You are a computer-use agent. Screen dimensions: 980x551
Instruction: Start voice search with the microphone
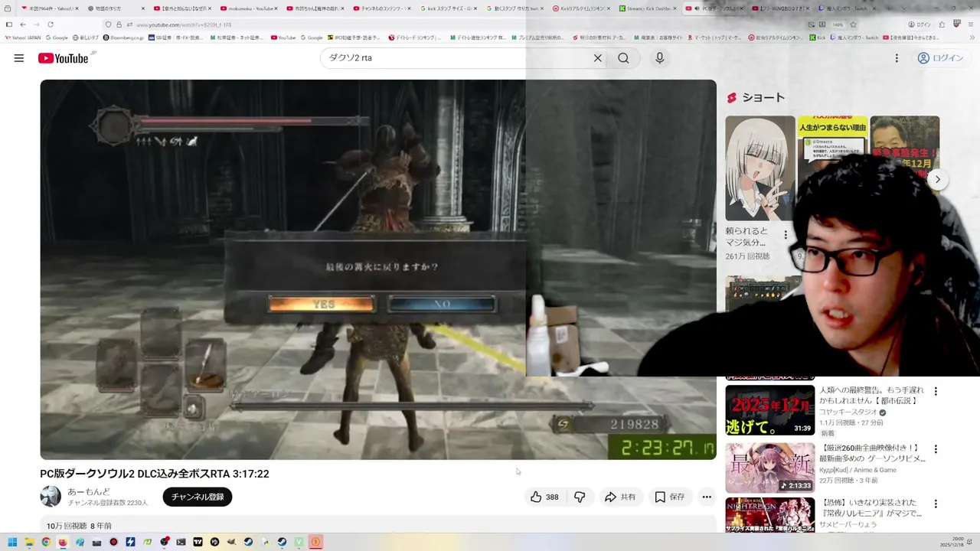[659, 58]
